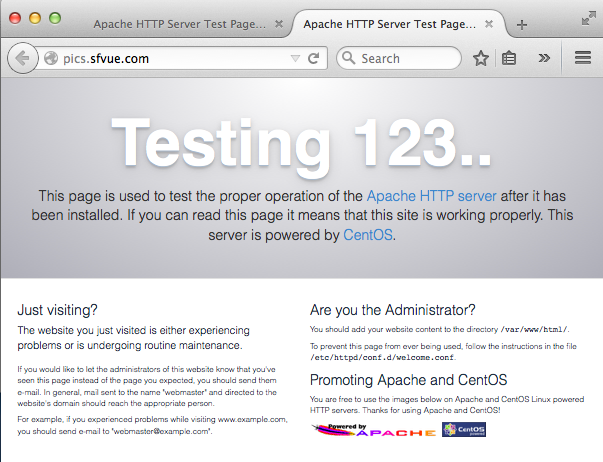Click the Are you the Administrator? heading
The height and width of the screenshot is (462, 603).
click(x=393, y=310)
